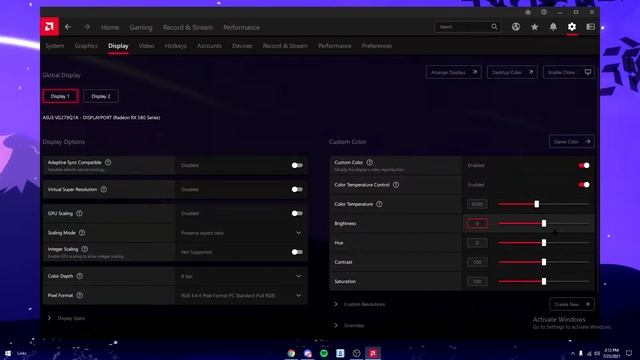
Task: Show help for Pixel Format
Action: pos(80,295)
